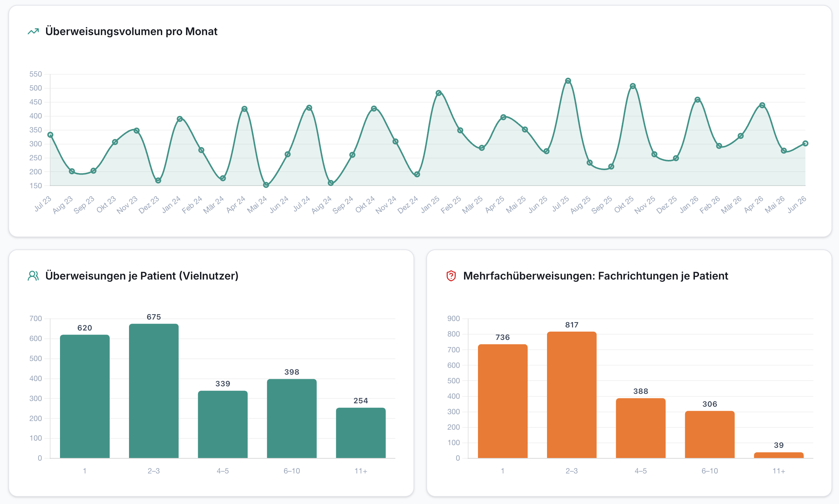Click the 'Mehrfachüberweisungen: Fachrichtungen je Patient' title
This screenshot has height=504, width=839.
(x=596, y=276)
